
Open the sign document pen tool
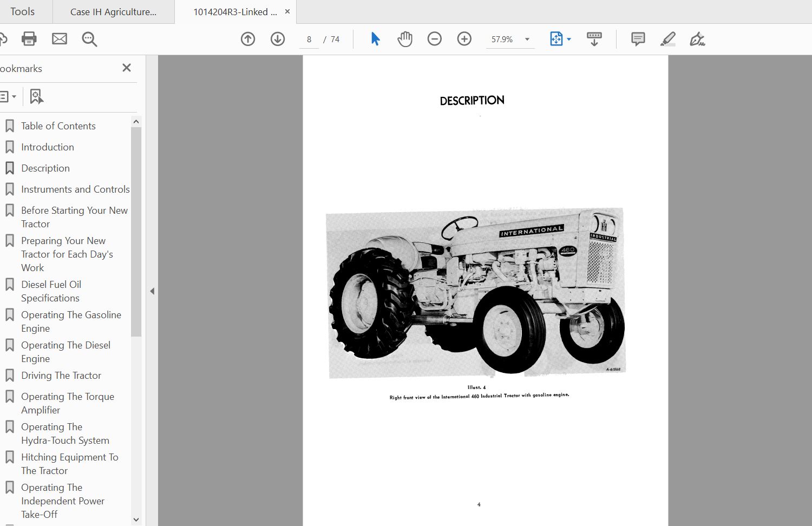click(x=697, y=39)
